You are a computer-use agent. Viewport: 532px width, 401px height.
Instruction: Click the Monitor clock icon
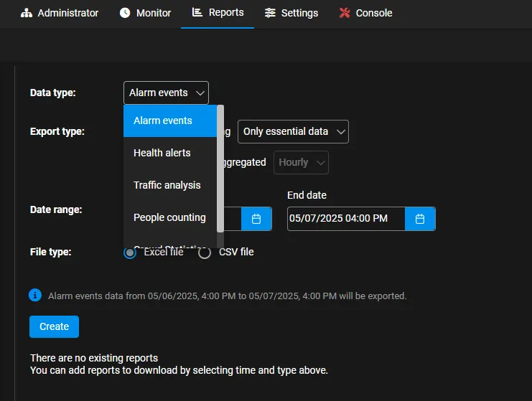coord(125,13)
